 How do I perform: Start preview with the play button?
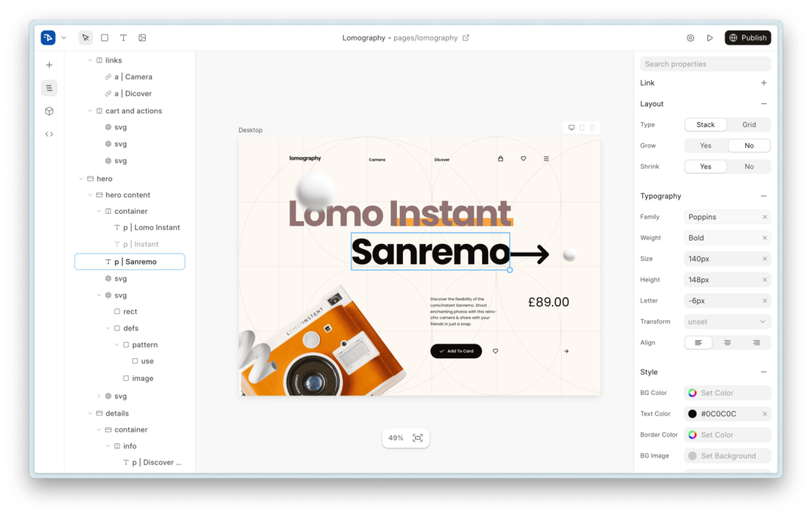[x=710, y=38]
